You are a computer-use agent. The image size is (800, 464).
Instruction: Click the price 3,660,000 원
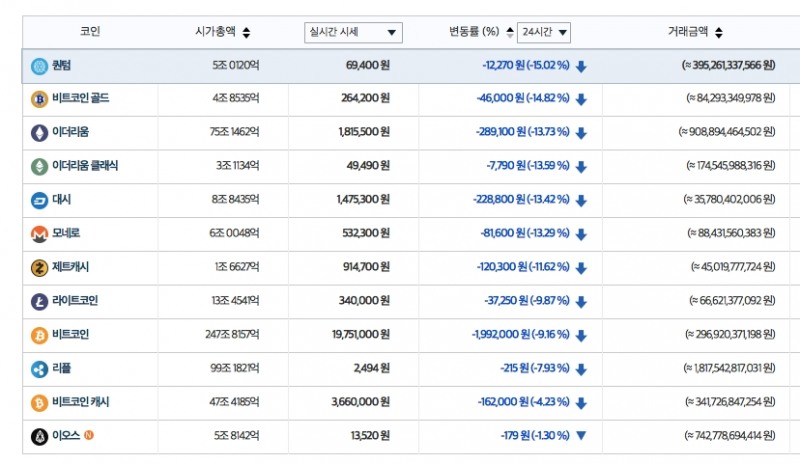pos(360,402)
